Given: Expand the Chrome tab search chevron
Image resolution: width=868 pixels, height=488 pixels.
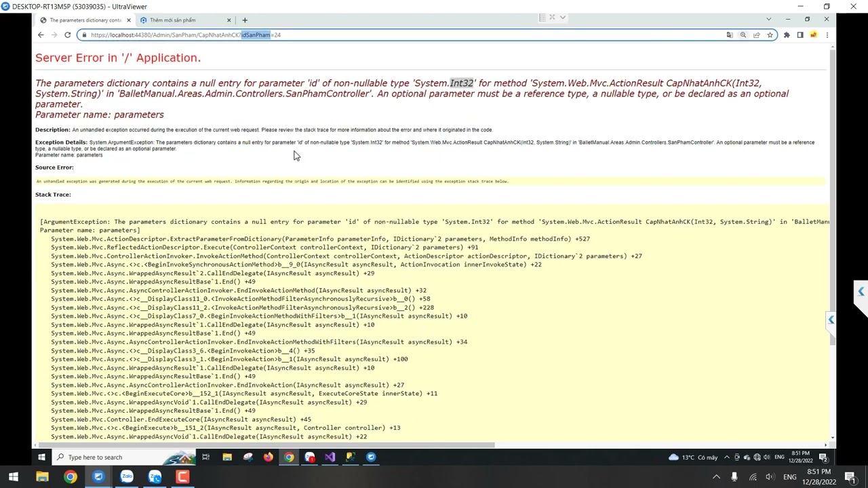Looking at the screenshot, I should point(768,19).
